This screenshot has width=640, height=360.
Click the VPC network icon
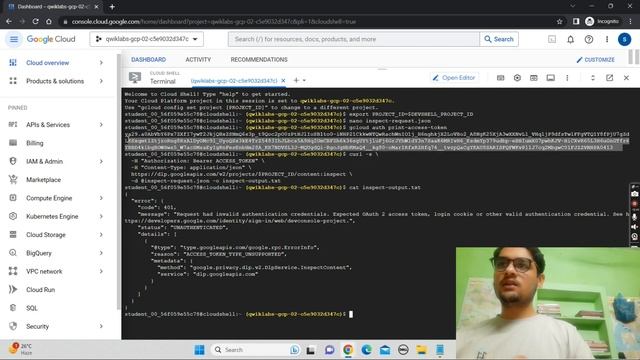tap(13, 271)
